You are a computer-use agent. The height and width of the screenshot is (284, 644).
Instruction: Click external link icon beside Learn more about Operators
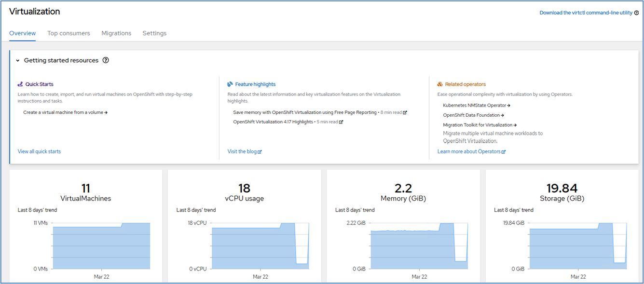click(504, 152)
